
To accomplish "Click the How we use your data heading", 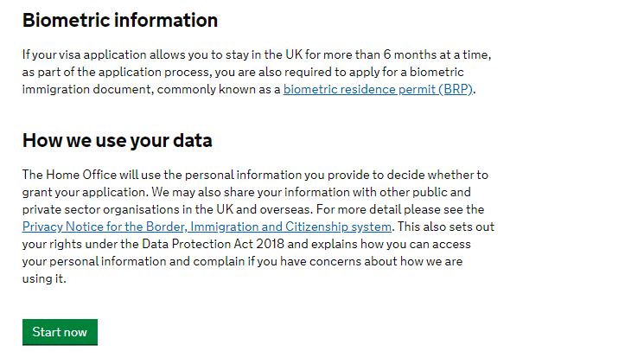I will pos(117,140).
